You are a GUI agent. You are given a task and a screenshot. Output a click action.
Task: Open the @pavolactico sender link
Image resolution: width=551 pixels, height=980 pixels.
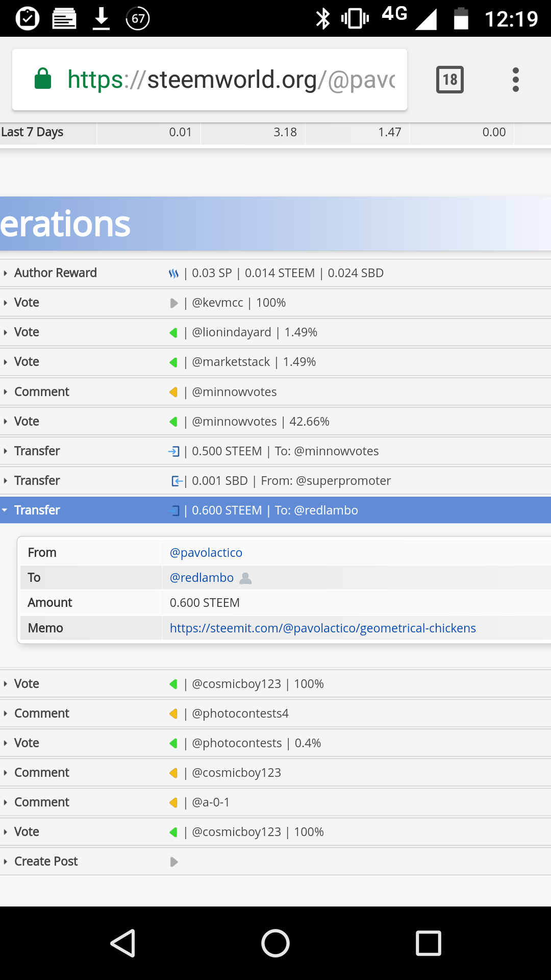[206, 553]
